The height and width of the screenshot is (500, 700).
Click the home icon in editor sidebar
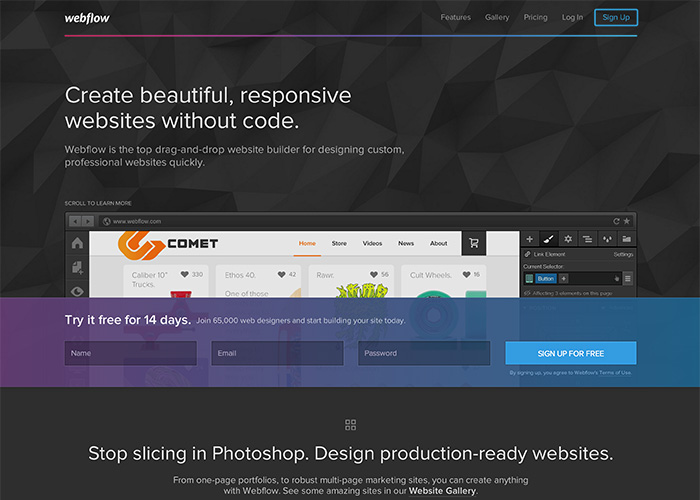coord(77,243)
